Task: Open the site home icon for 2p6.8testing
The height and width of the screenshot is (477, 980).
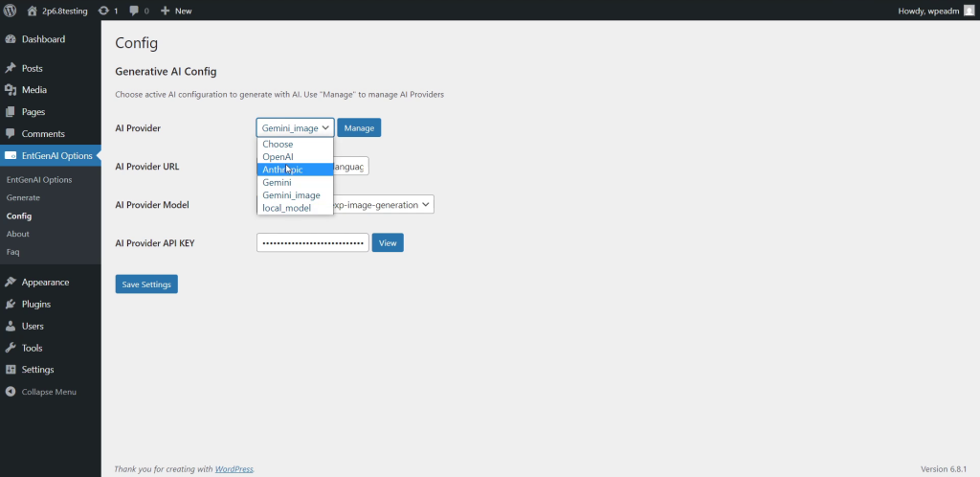Action: (32, 11)
